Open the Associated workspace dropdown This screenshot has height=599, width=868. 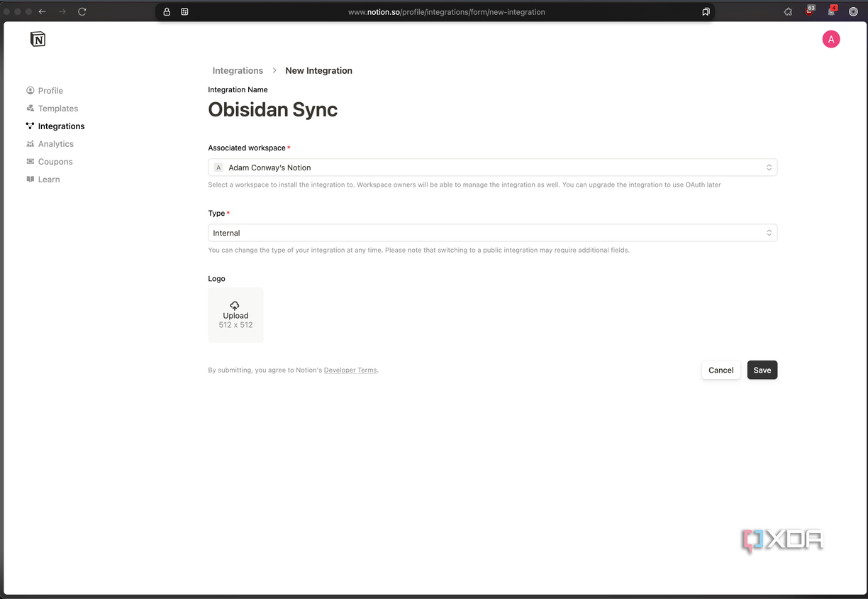coord(492,167)
